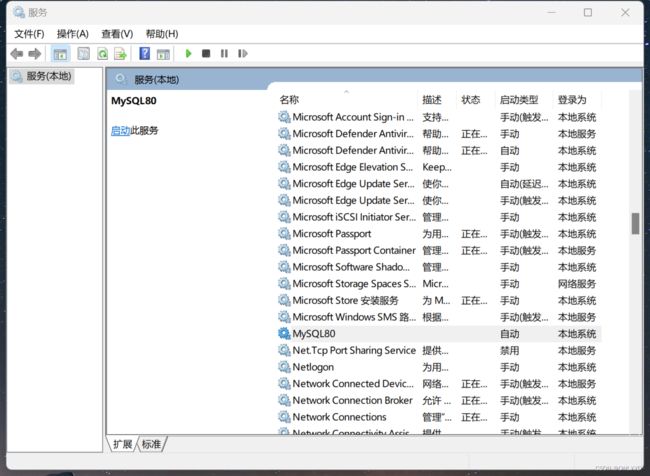650x476 pixels.
Task: Select Network Connected Devices service
Action: (x=439, y=384)
